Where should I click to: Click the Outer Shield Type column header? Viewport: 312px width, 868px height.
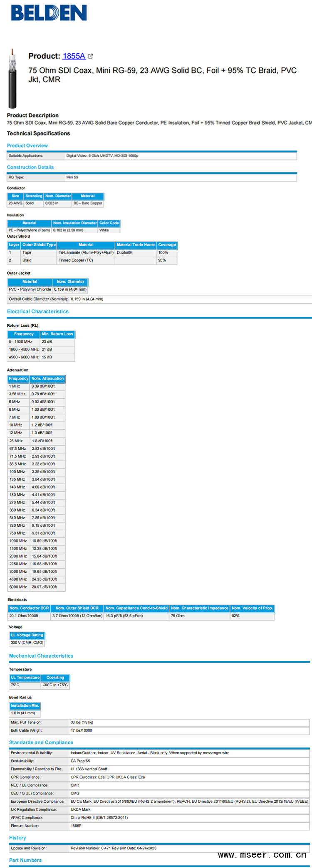point(39,245)
